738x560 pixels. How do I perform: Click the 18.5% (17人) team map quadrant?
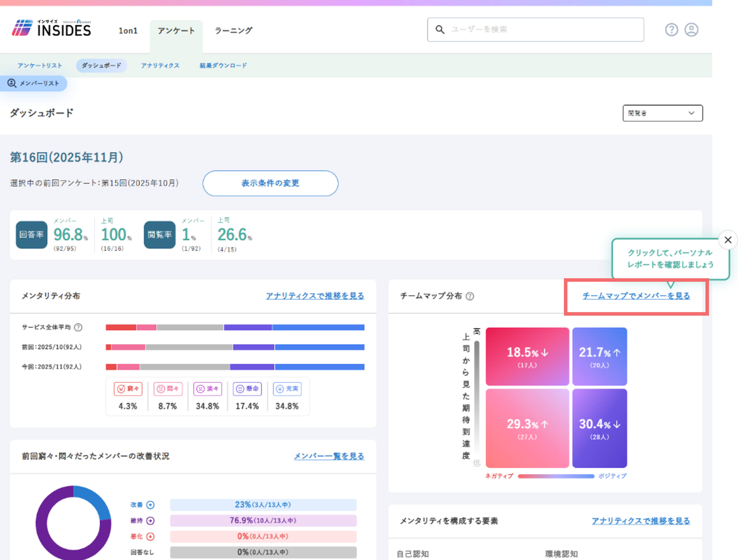coord(527,356)
